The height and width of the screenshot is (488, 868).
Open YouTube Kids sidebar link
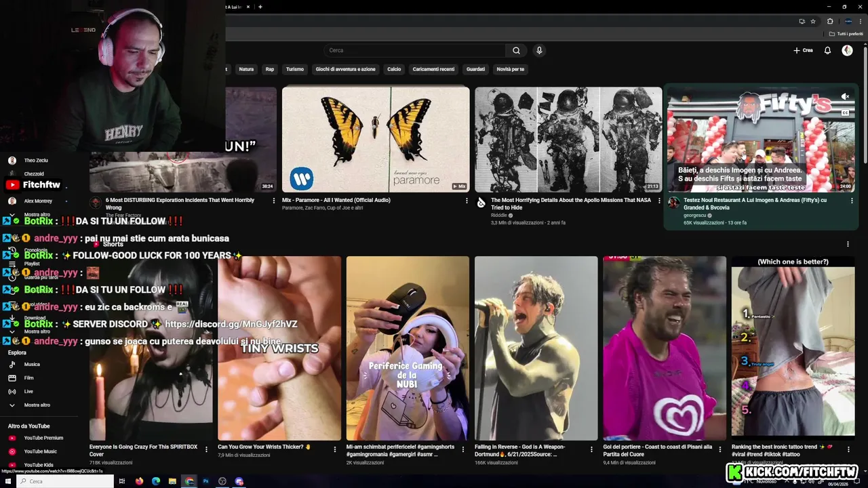[x=41, y=465]
